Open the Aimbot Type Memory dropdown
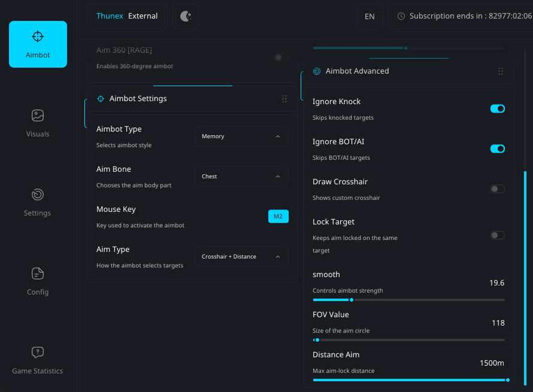533x392 pixels. (241, 136)
